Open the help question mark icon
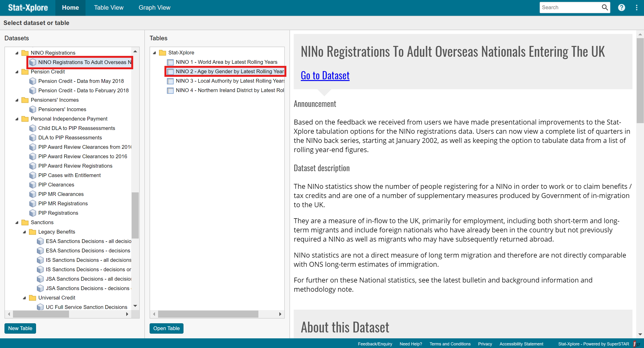This screenshot has width=644, height=348. pyautogui.click(x=621, y=8)
